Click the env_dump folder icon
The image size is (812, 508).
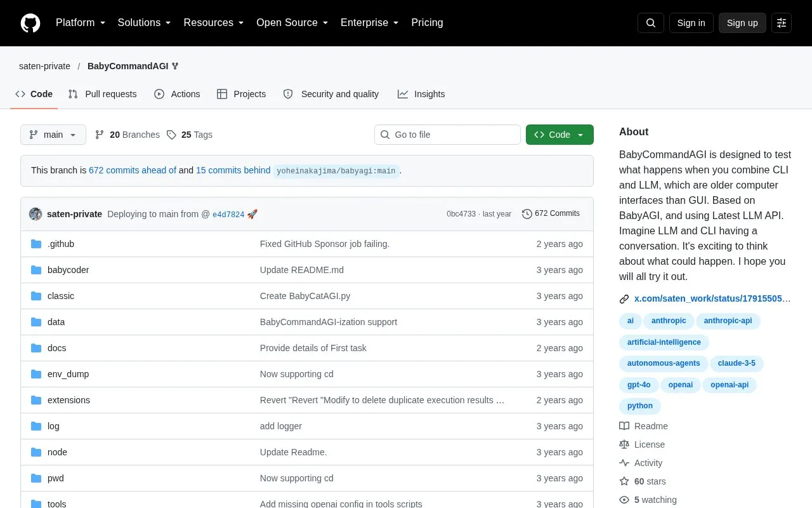(x=36, y=374)
